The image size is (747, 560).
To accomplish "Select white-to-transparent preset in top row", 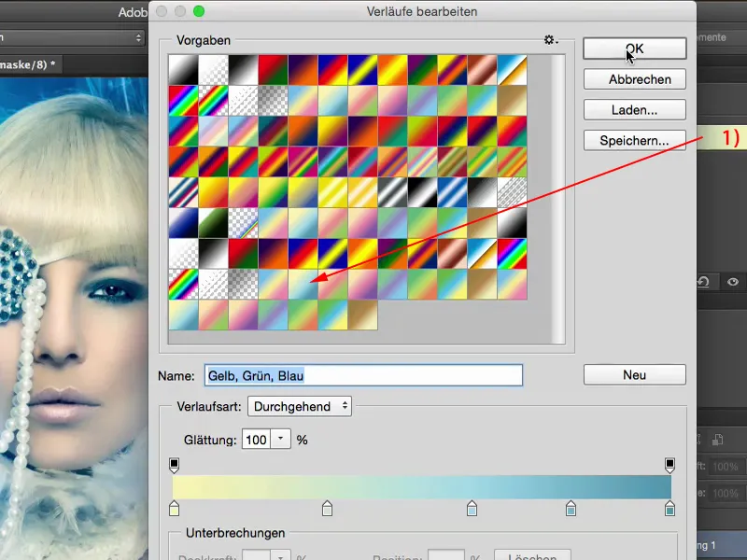I will pyautogui.click(x=213, y=70).
